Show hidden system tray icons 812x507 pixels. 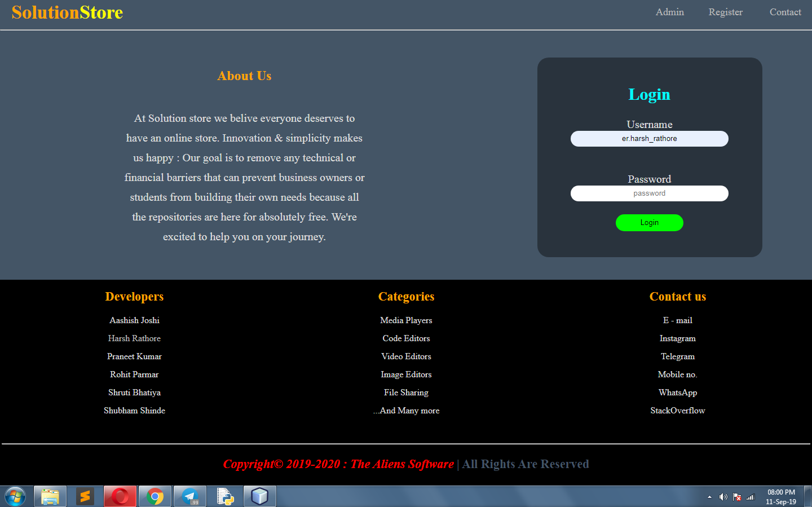pos(709,497)
